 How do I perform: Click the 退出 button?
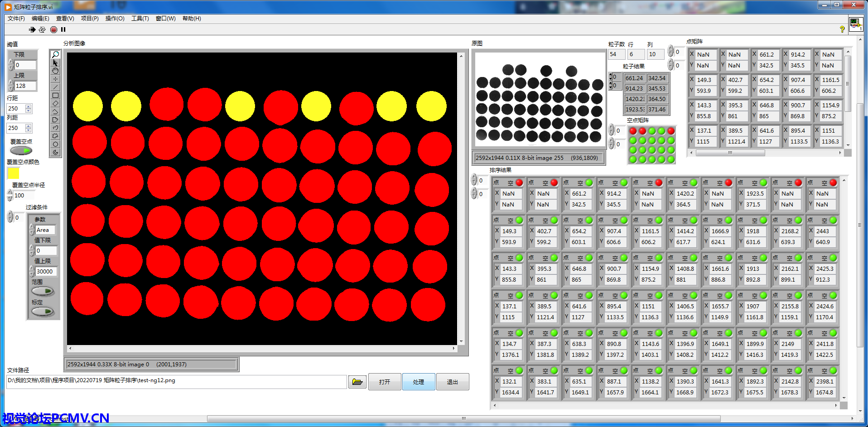coord(452,382)
